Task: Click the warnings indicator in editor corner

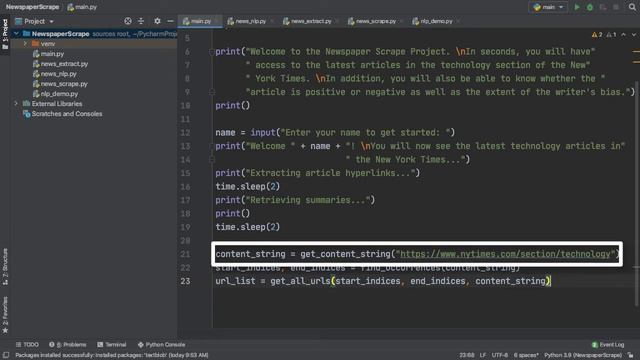Action: [x=604, y=35]
